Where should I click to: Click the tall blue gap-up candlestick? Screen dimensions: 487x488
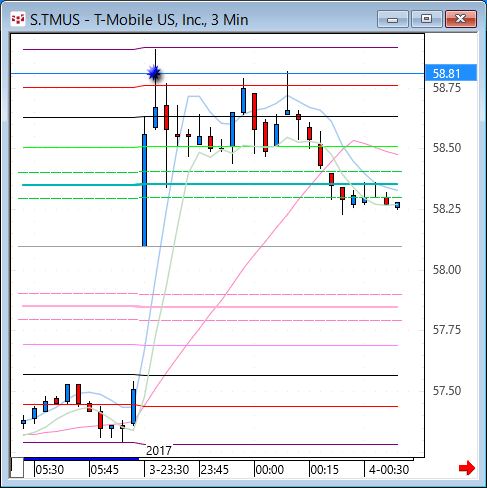pos(144,190)
